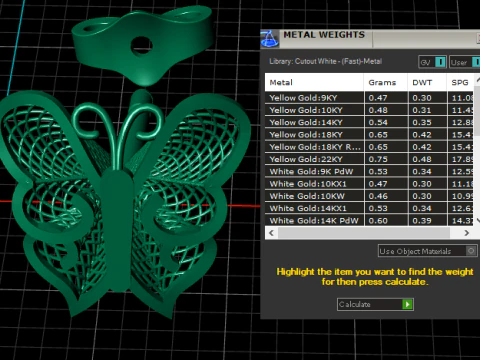The width and height of the screenshot is (480, 360).
Task: Select the White Gold:14K PdW row
Action: pyautogui.click(x=369, y=221)
